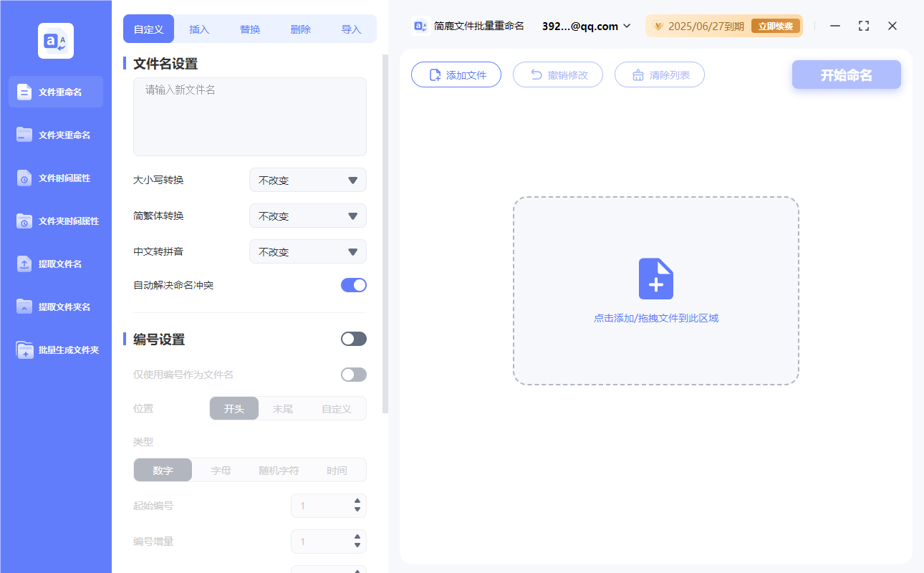
Task: Select 提取文件名 in the sidebar
Action: (55, 264)
